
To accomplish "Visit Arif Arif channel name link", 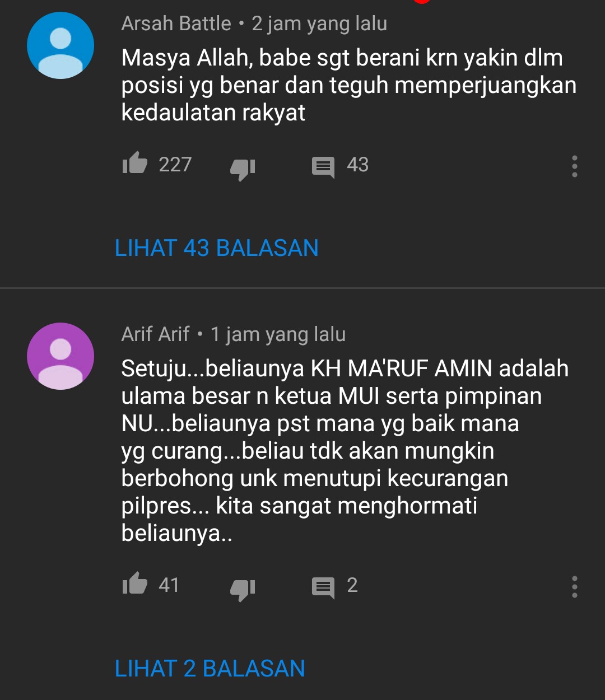I will click(155, 334).
